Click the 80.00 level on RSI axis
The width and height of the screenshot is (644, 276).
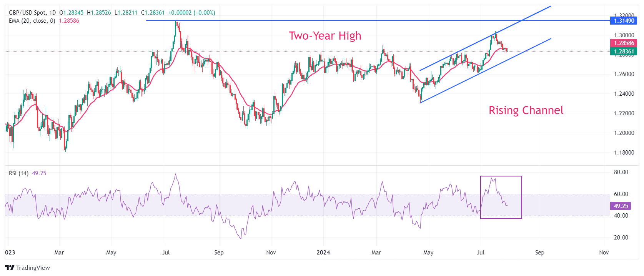point(621,172)
